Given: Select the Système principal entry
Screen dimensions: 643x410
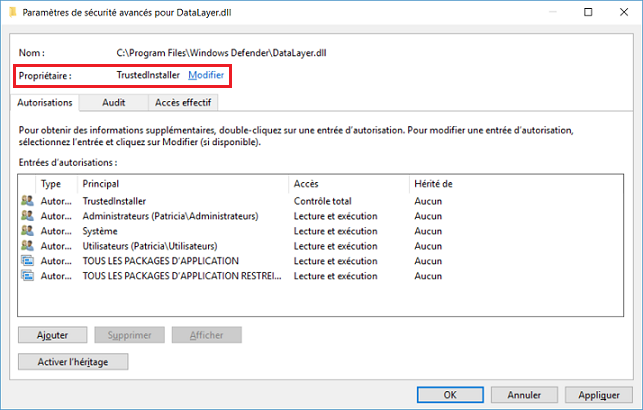Looking at the screenshot, I should pyautogui.click(x=100, y=231).
